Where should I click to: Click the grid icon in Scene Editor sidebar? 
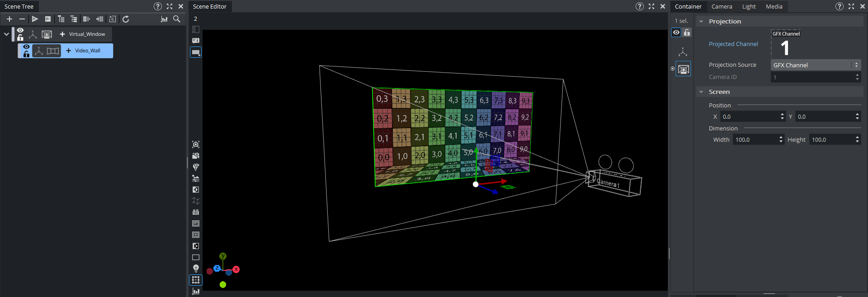tap(196, 280)
